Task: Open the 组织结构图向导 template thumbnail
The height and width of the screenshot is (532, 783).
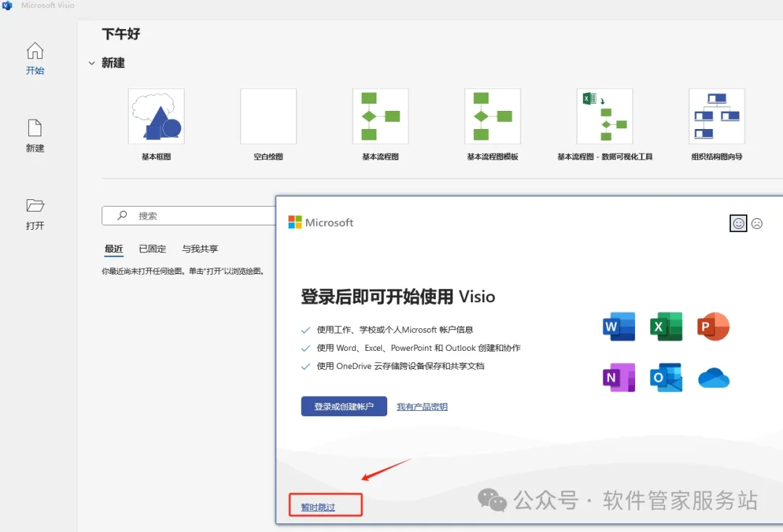Action: tap(716, 116)
